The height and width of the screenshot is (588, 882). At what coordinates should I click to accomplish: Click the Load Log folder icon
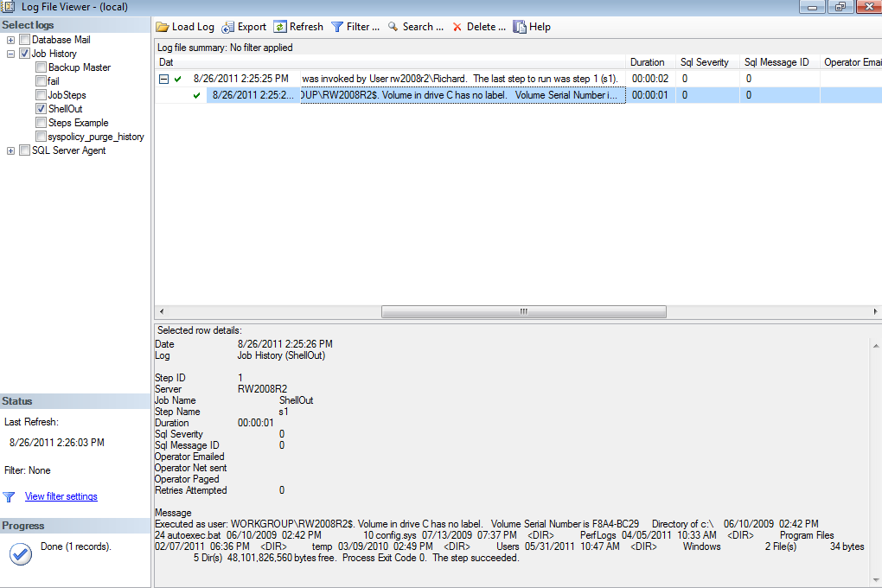[x=163, y=27]
